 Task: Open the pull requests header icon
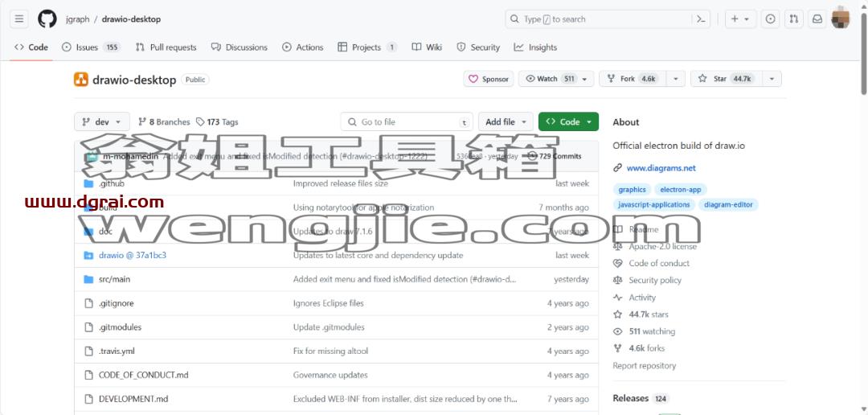click(x=794, y=18)
